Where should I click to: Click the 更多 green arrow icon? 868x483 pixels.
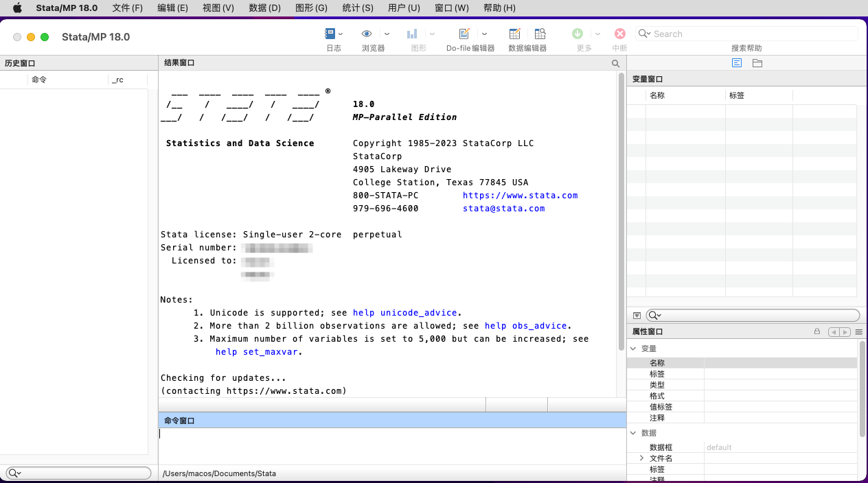pos(578,34)
